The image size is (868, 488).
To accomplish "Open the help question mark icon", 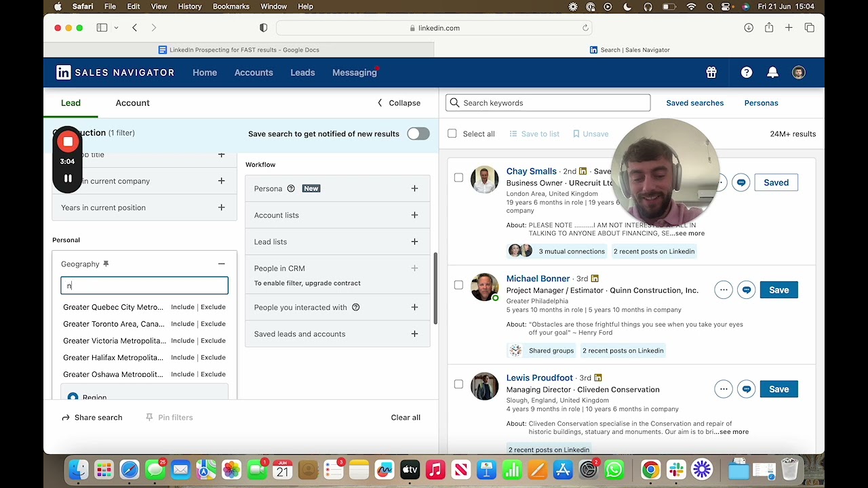I will [747, 73].
